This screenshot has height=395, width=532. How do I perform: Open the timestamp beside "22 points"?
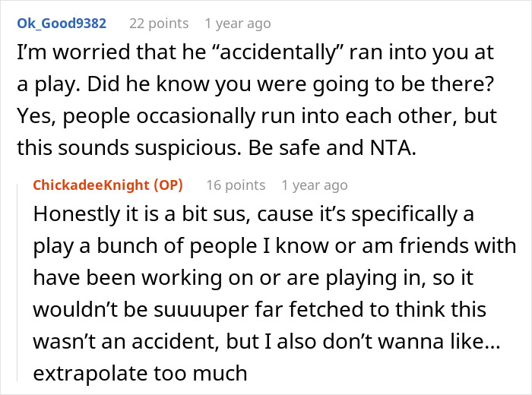(238, 24)
